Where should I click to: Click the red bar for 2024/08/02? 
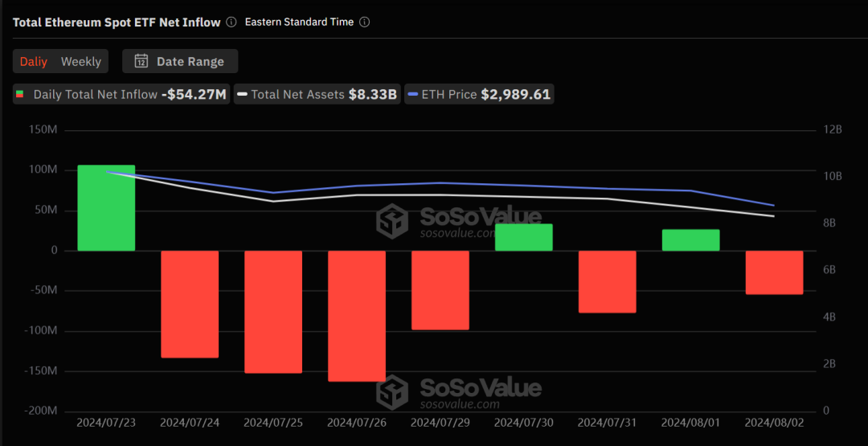click(775, 272)
